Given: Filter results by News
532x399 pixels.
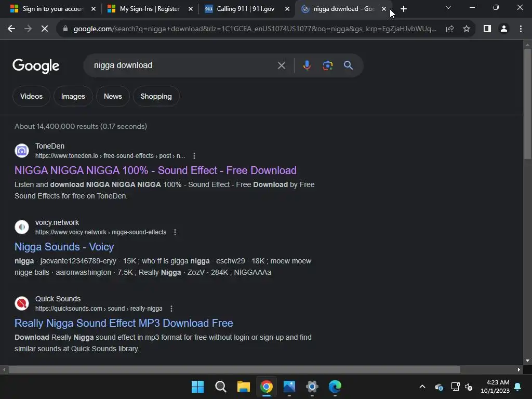Looking at the screenshot, I should tap(113, 96).
